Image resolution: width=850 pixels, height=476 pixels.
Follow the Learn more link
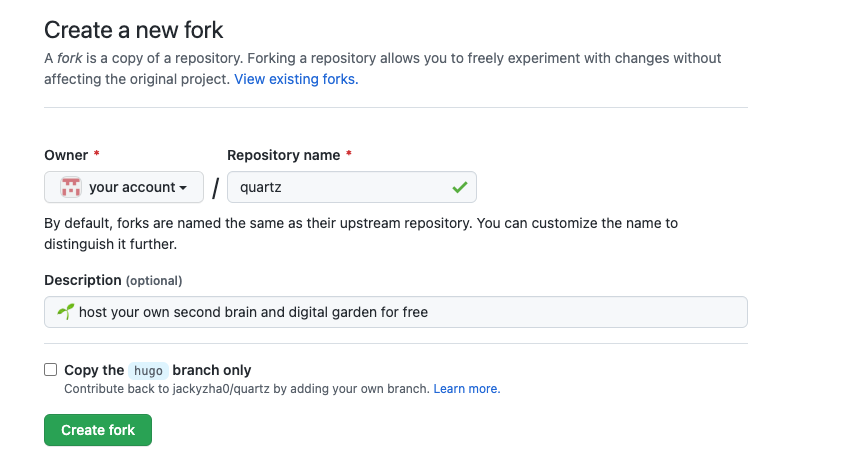[466, 388]
